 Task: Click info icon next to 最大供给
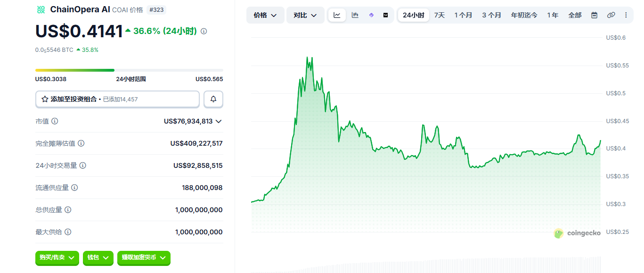click(x=68, y=232)
